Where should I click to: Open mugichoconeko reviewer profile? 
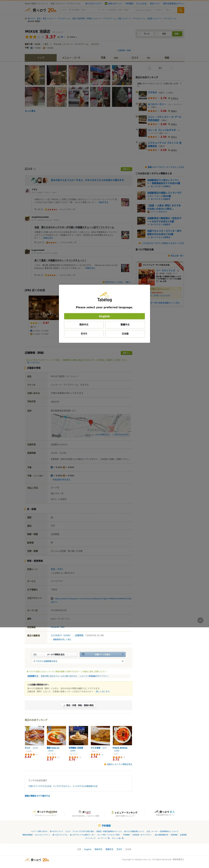pyautogui.click(x=40, y=217)
